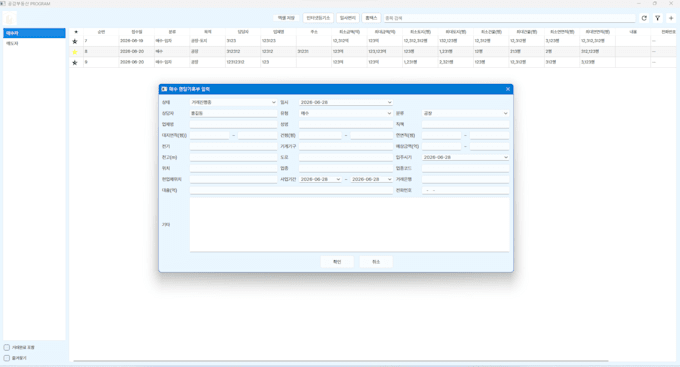
Task: Open the 상태 dropdown in the dialog
Action: tap(233, 102)
